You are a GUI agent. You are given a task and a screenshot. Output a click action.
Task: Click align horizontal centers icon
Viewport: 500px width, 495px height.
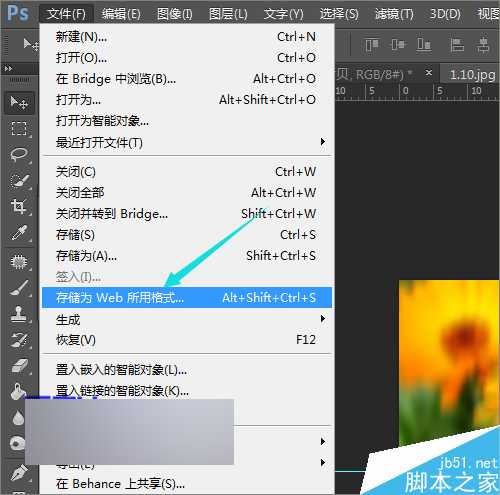click(483, 45)
